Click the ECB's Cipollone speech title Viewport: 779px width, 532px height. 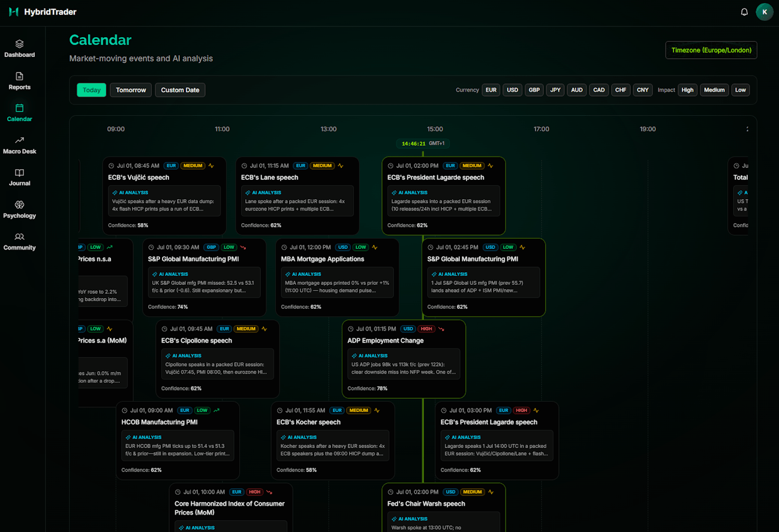coord(197,341)
